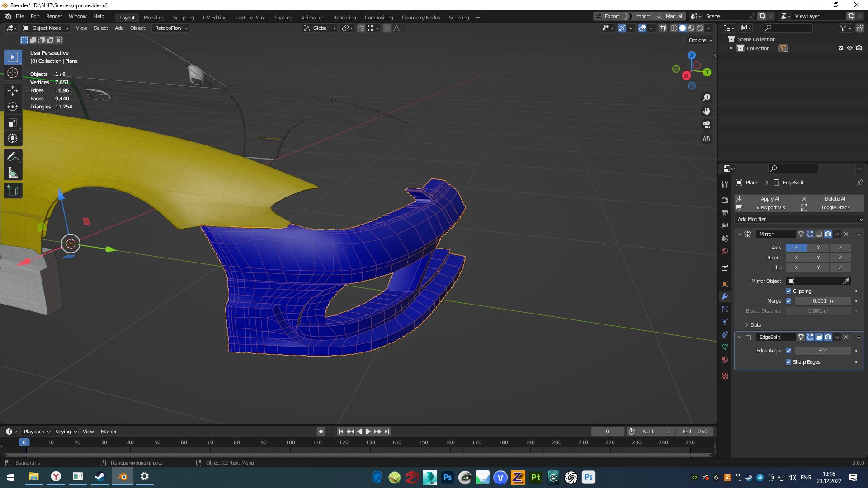Viewport: 868px width, 488px height.
Task: Adjust the Edge Angle 30° slider field
Action: pyautogui.click(x=822, y=351)
